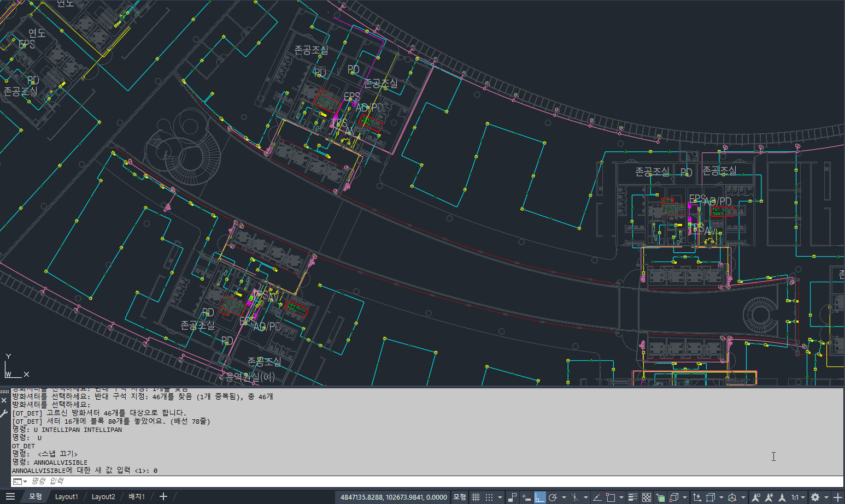Close the command line window
The height and width of the screenshot is (504, 845).
4,400
